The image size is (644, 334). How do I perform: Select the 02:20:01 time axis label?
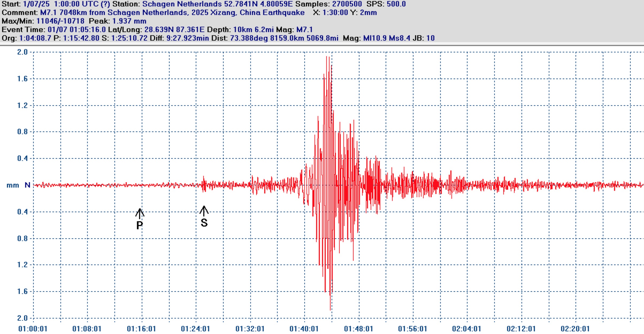coord(575,329)
